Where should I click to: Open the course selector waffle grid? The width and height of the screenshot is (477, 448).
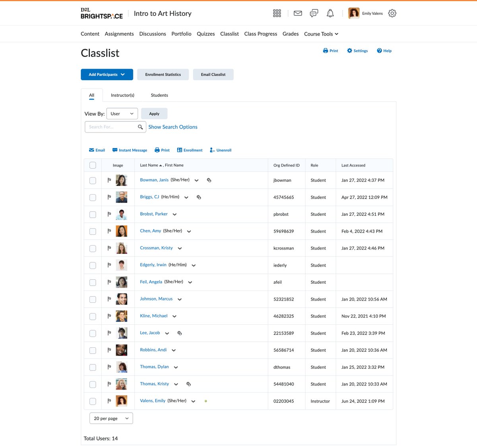tap(277, 13)
